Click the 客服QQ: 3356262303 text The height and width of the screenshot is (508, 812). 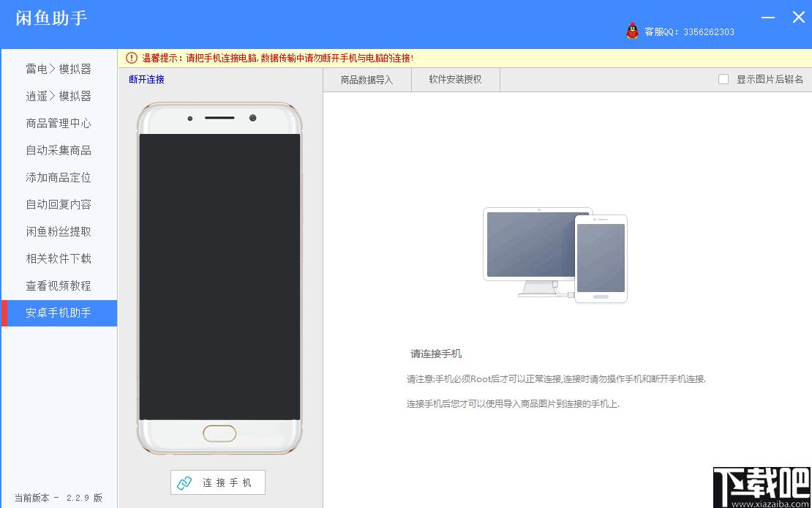(x=689, y=31)
